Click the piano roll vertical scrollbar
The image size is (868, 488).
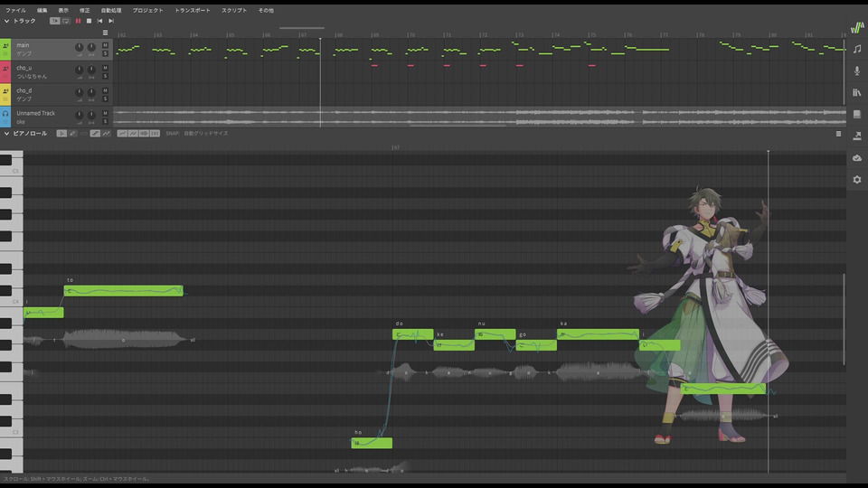(844, 319)
